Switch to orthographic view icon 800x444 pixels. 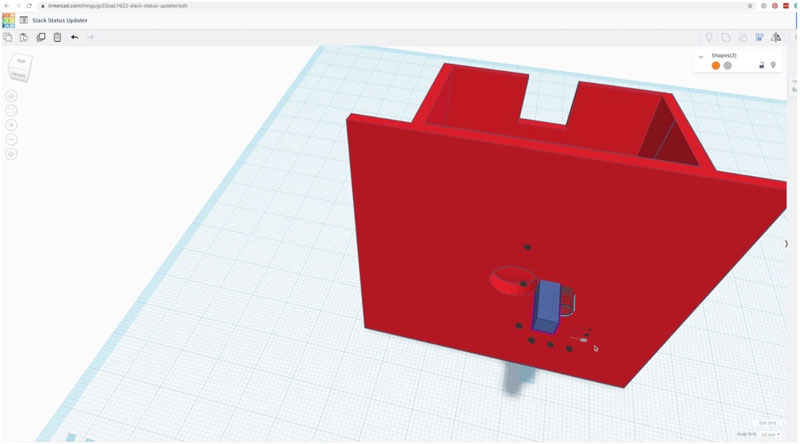tap(11, 154)
